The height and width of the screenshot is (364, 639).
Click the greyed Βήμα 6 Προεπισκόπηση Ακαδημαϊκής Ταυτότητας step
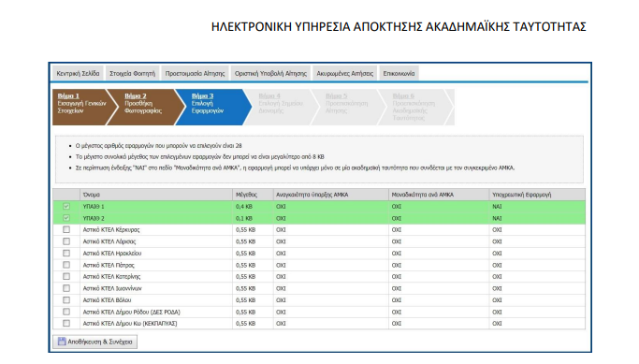click(414, 108)
